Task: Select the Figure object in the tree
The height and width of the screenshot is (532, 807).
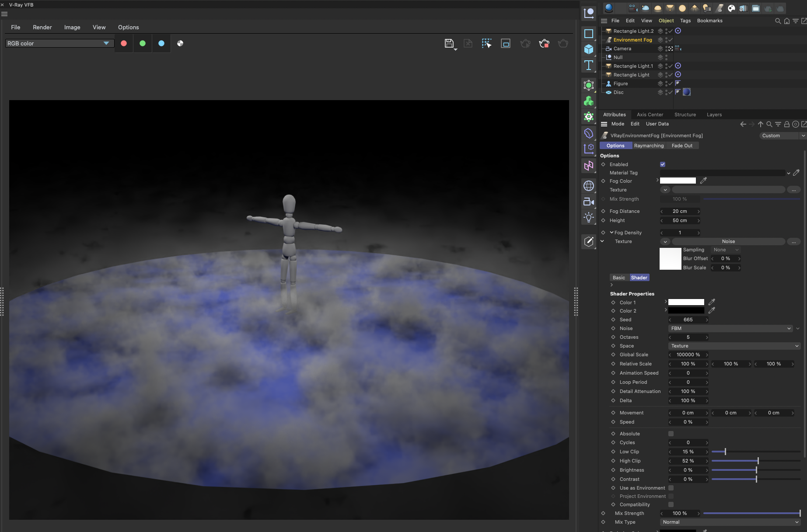Action: click(x=620, y=83)
